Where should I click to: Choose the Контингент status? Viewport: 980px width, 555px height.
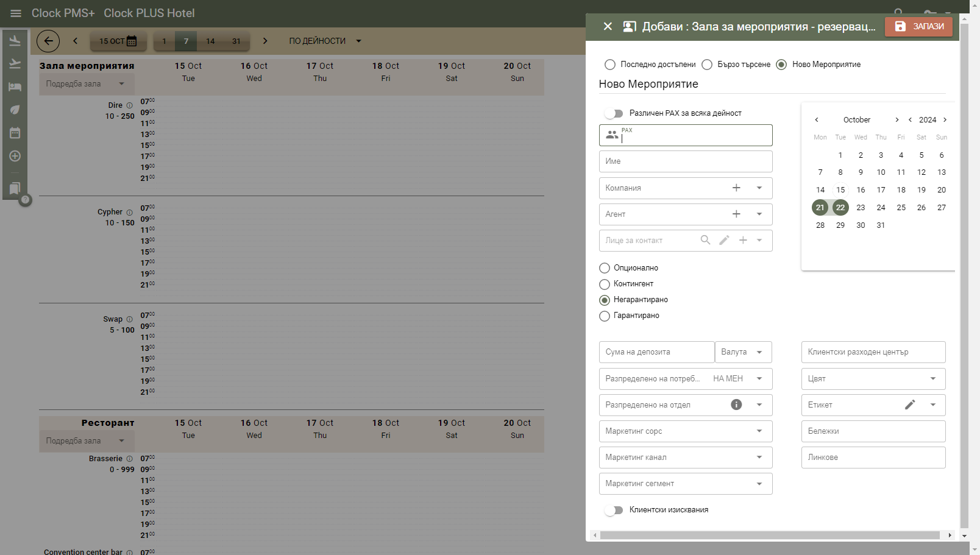pos(605,284)
